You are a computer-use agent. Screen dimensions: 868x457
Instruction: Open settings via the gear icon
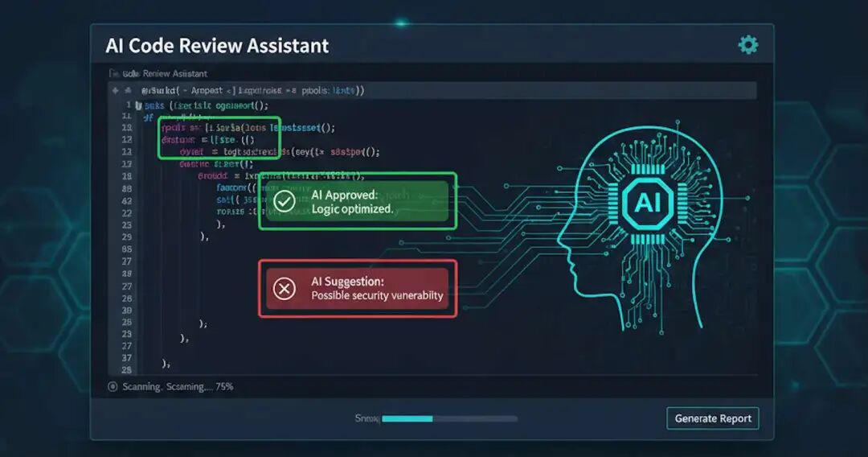748,45
